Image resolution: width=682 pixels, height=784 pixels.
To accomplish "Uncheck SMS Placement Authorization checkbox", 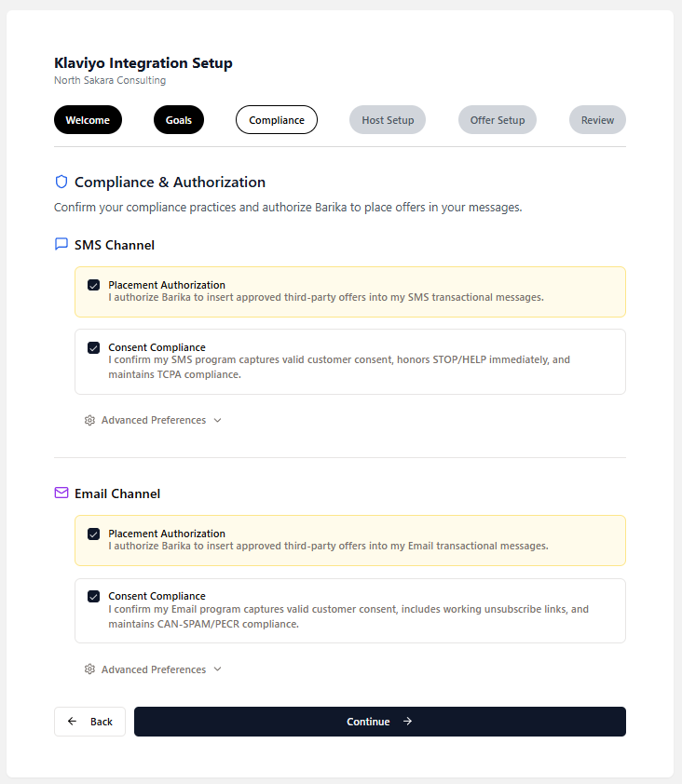I will coord(93,285).
